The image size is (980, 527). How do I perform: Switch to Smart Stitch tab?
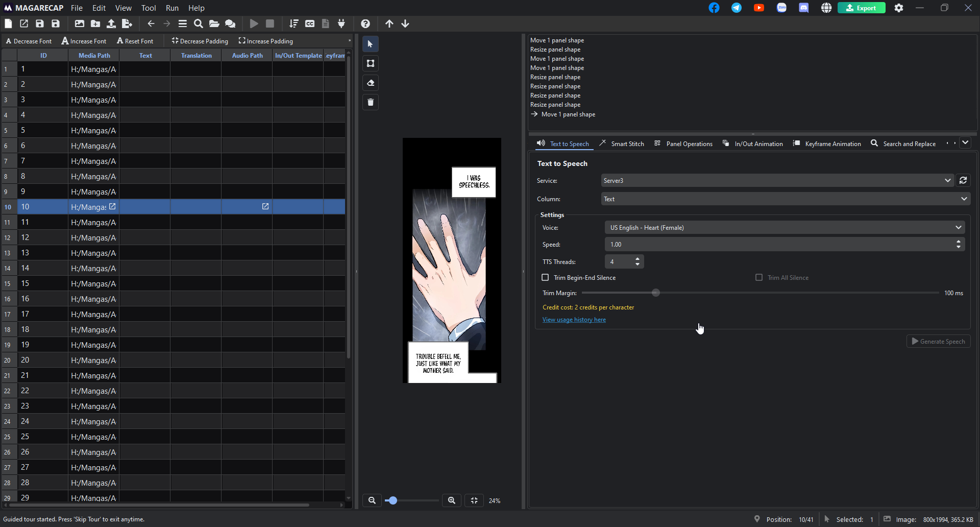point(622,143)
